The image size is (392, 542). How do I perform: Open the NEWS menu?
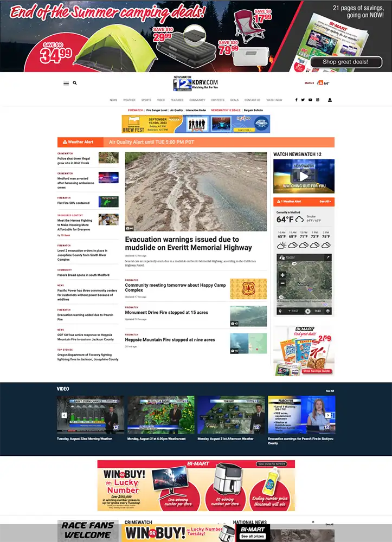[113, 100]
